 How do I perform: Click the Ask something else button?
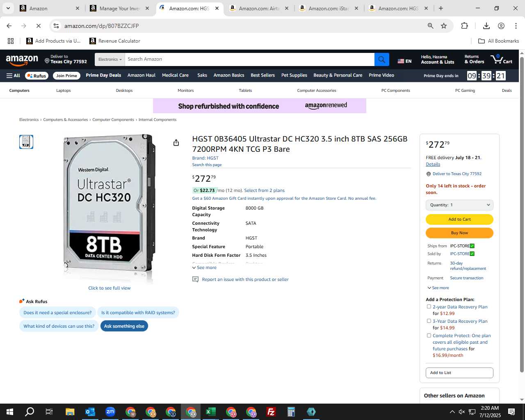[x=124, y=326]
